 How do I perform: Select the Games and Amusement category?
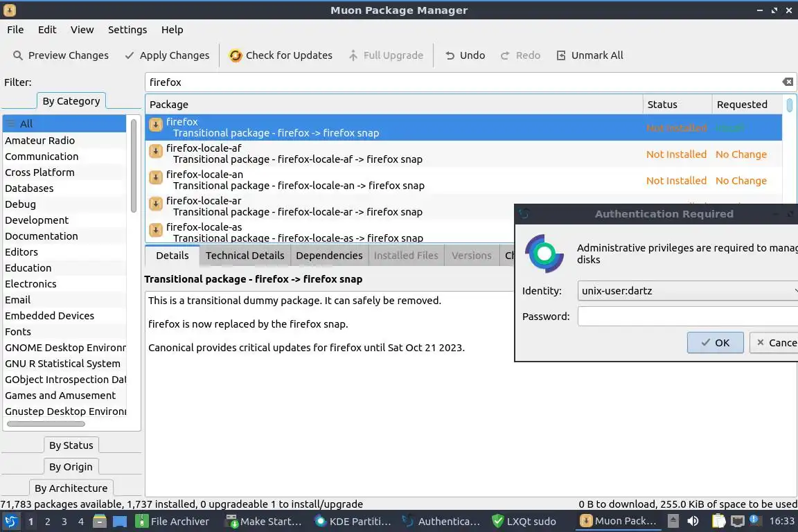click(x=64, y=395)
